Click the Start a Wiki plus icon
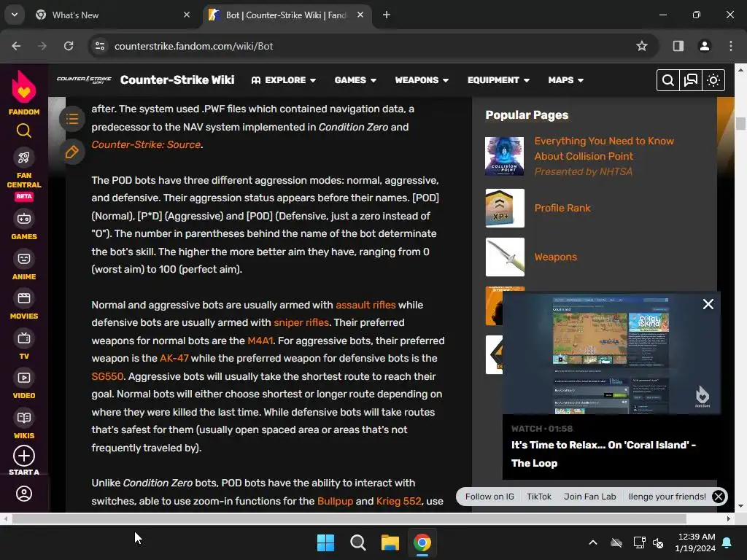The height and width of the screenshot is (560, 747). (x=24, y=456)
